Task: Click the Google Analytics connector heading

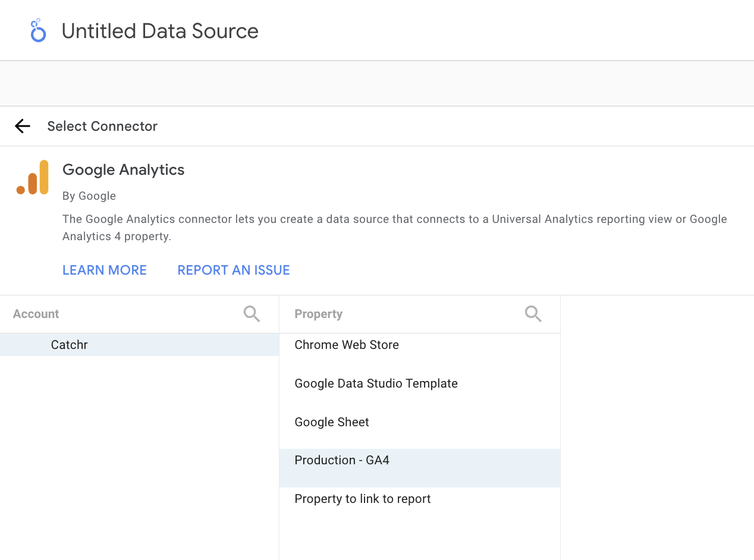Action: pos(124,170)
